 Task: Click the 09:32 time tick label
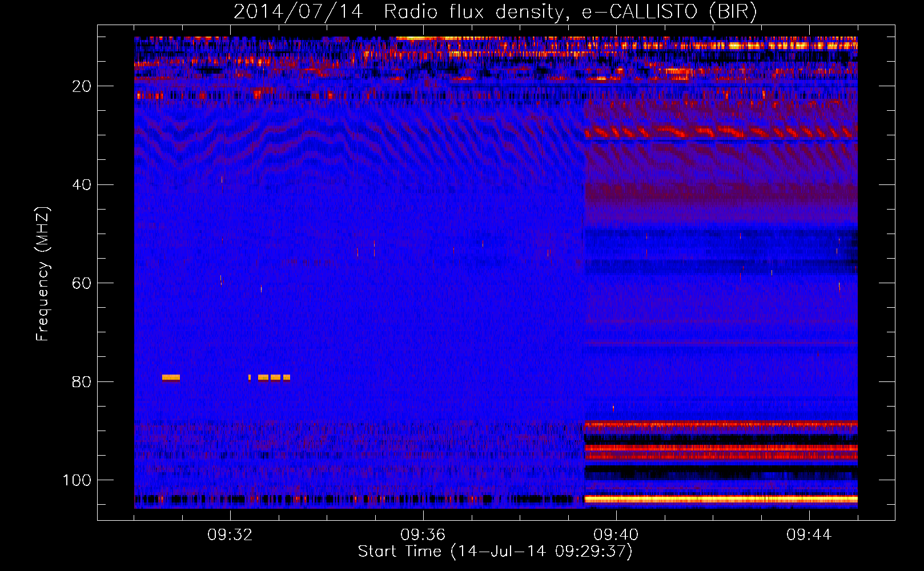(230, 535)
